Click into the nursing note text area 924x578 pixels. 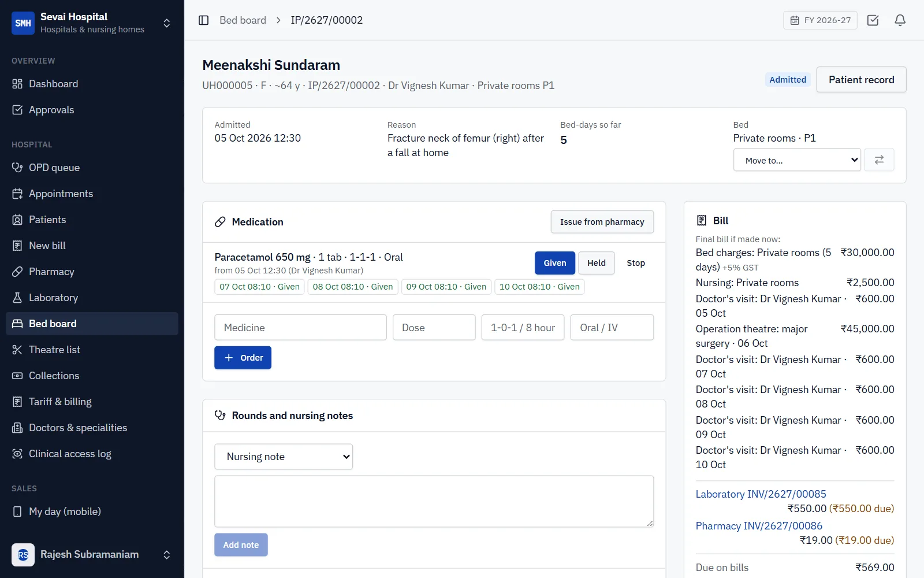click(434, 502)
